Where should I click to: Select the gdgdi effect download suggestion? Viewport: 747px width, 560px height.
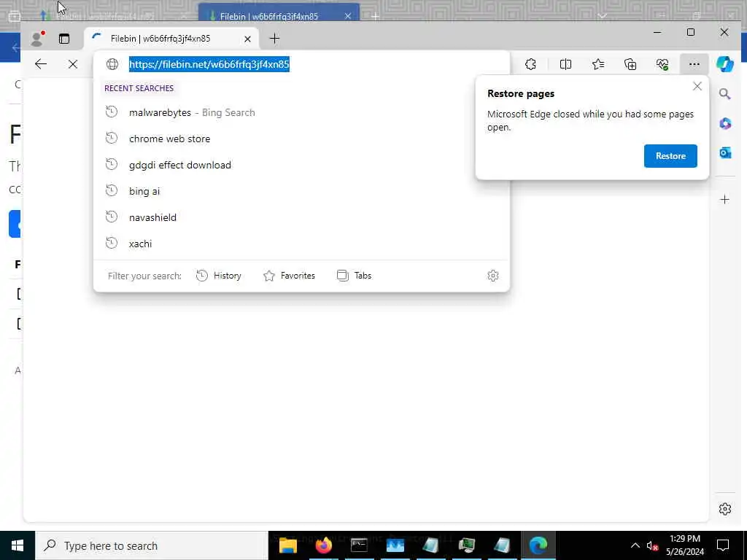click(x=301, y=165)
